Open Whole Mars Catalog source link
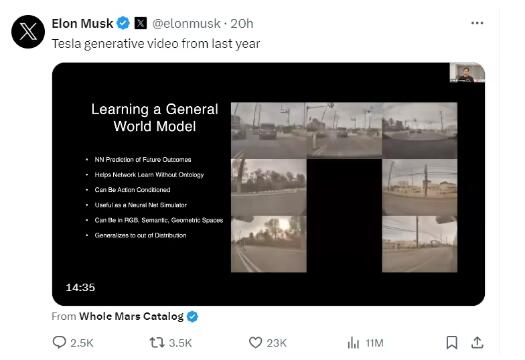This screenshot has width=525, height=360. 131,316
